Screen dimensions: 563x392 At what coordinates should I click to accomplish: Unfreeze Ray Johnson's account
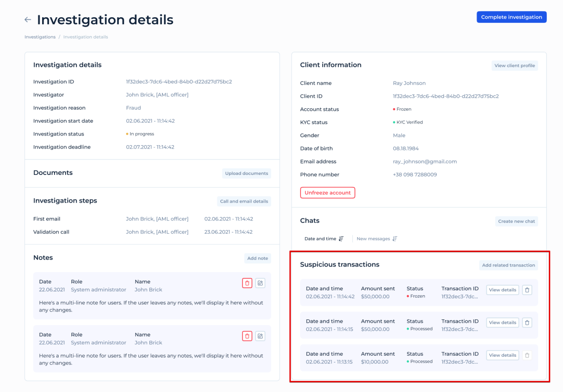pyautogui.click(x=327, y=193)
